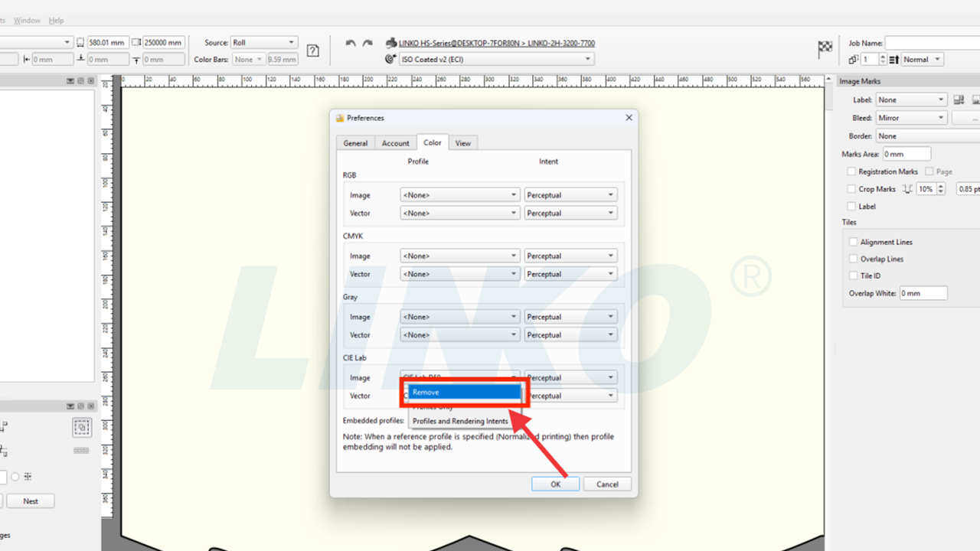Click Cancel in the Preferences dialog
Viewport: 980px width, 551px height.
click(607, 484)
